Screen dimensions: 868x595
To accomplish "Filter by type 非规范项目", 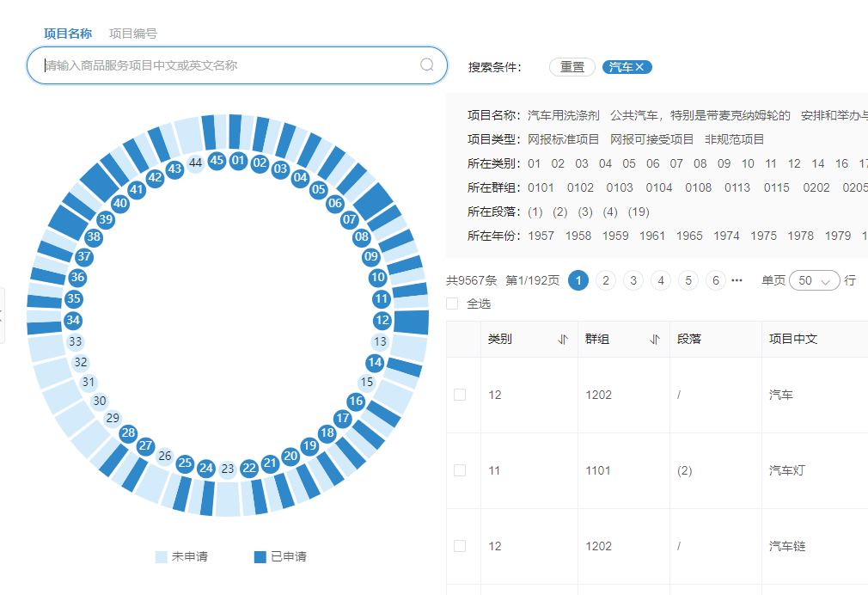I will point(734,139).
